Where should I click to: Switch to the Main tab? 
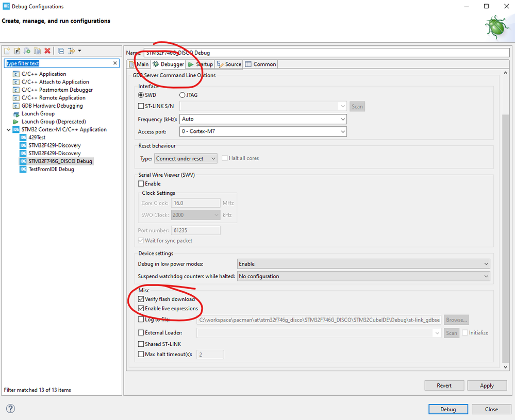[139, 64]
